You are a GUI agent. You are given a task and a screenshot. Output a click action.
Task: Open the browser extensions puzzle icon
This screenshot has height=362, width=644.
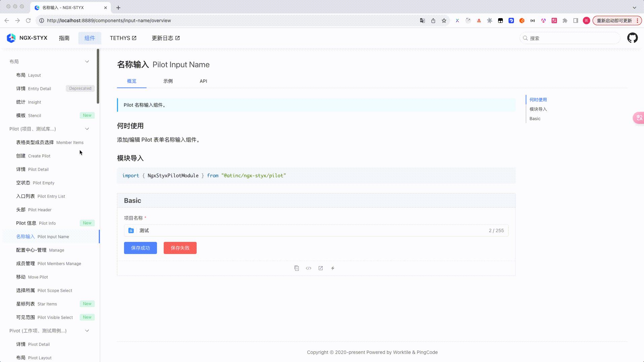tap(565, 21)
